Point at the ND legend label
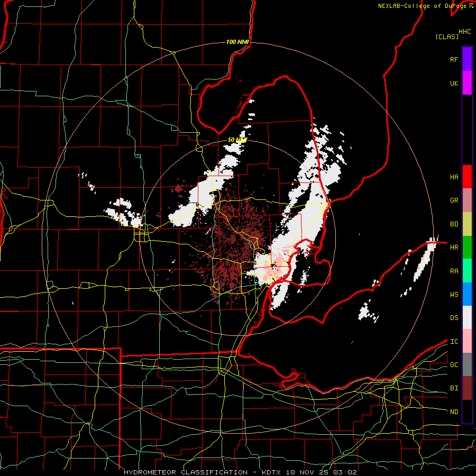This screenshot has height=476, width=476. [454, 412]
